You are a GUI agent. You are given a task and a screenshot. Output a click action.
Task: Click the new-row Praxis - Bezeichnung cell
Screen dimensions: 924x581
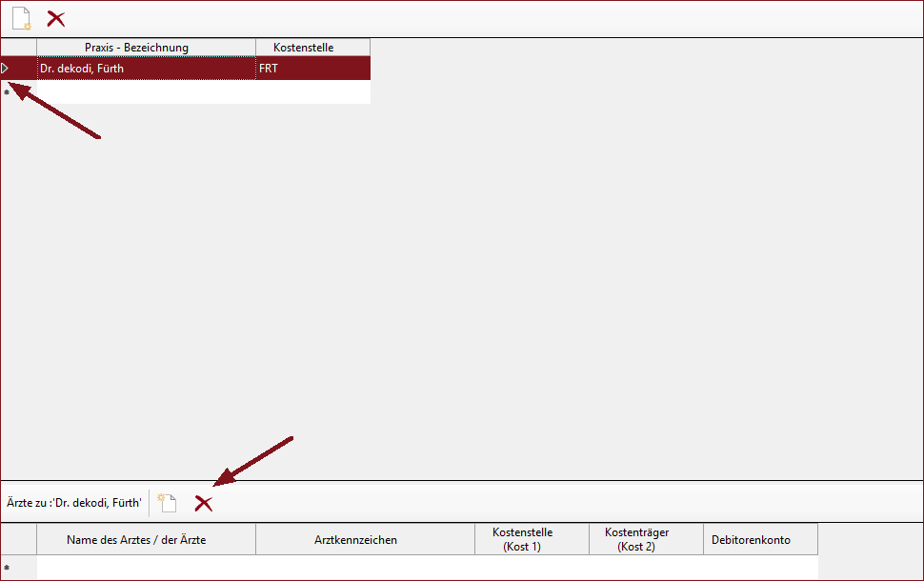click(146, 92)
